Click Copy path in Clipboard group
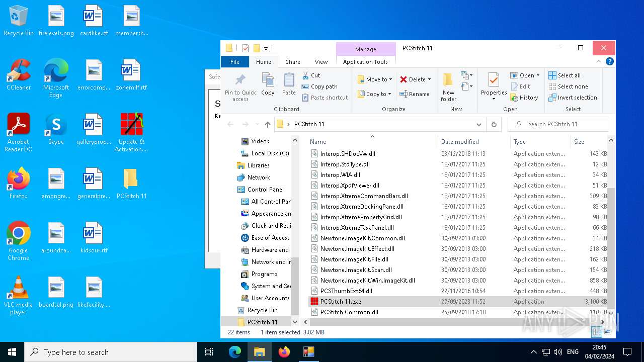The width and height of the screenshot is (644, 362). (319, 86)
